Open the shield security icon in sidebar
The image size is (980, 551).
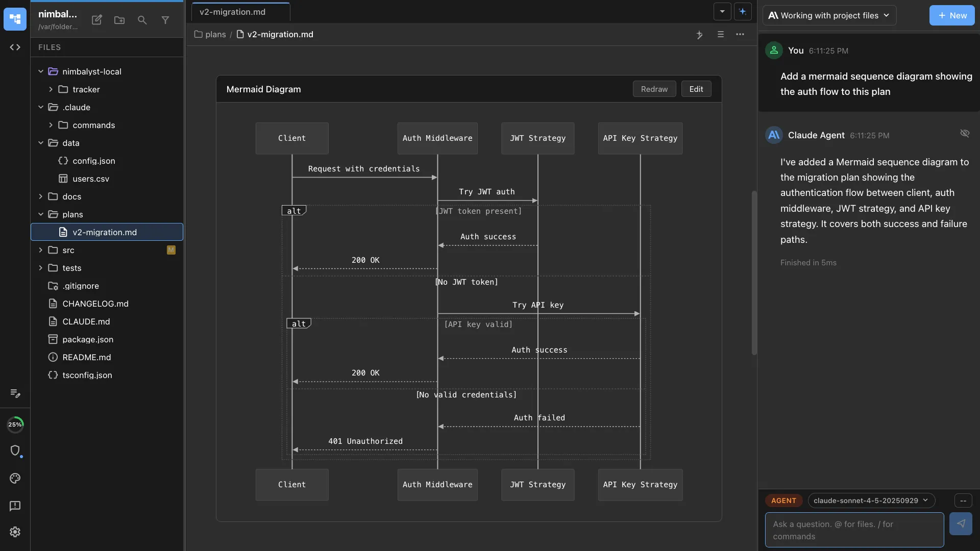16,451
